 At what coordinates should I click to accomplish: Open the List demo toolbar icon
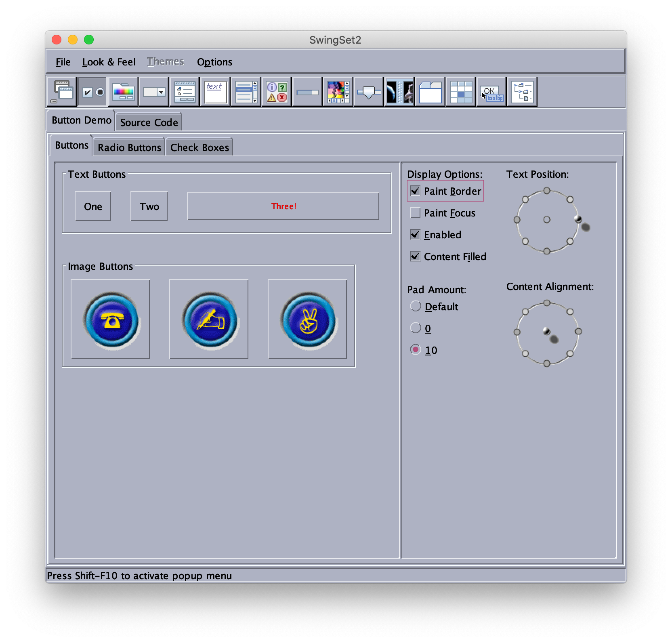coord(246,92)
